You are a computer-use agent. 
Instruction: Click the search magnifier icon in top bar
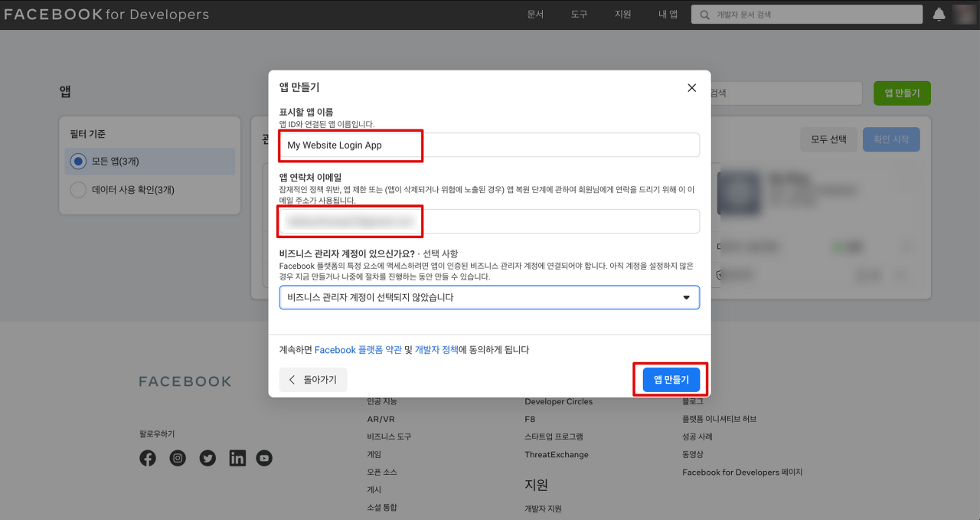click(x=704, y=15)
